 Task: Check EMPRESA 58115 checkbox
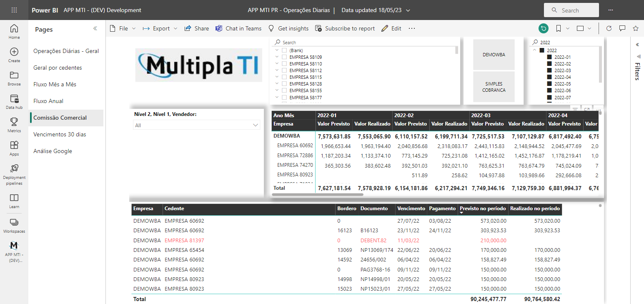pos(284,77)
